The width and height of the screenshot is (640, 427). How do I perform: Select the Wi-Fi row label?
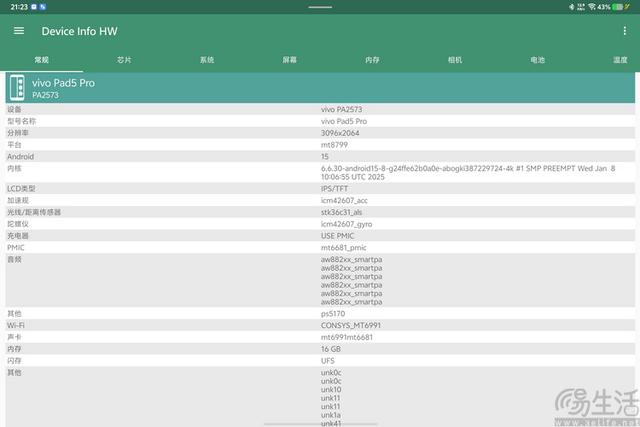pos(16,325)
